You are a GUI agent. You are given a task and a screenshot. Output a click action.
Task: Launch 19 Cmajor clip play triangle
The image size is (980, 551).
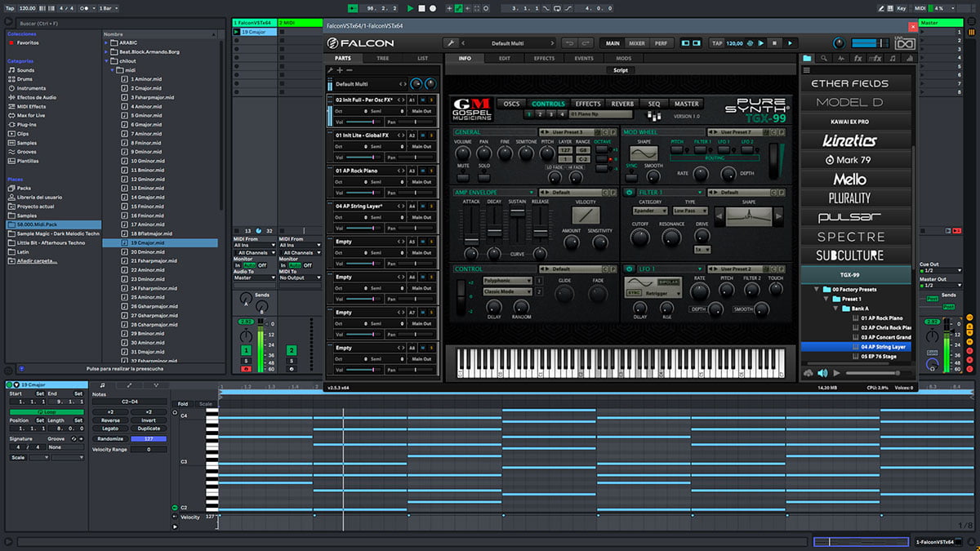[x=237, y=31]
